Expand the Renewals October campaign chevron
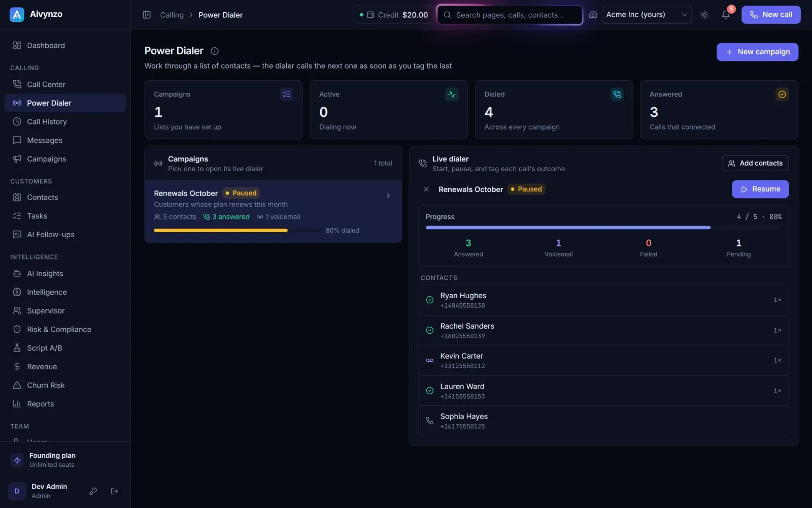The image size is (812, 508). pos(388,196)
